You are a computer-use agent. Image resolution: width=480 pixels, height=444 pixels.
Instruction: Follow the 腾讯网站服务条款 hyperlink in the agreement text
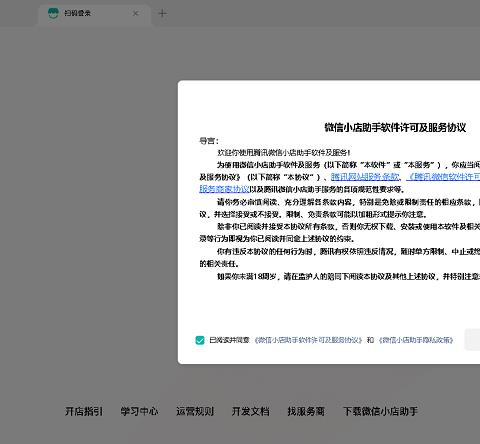365,177
